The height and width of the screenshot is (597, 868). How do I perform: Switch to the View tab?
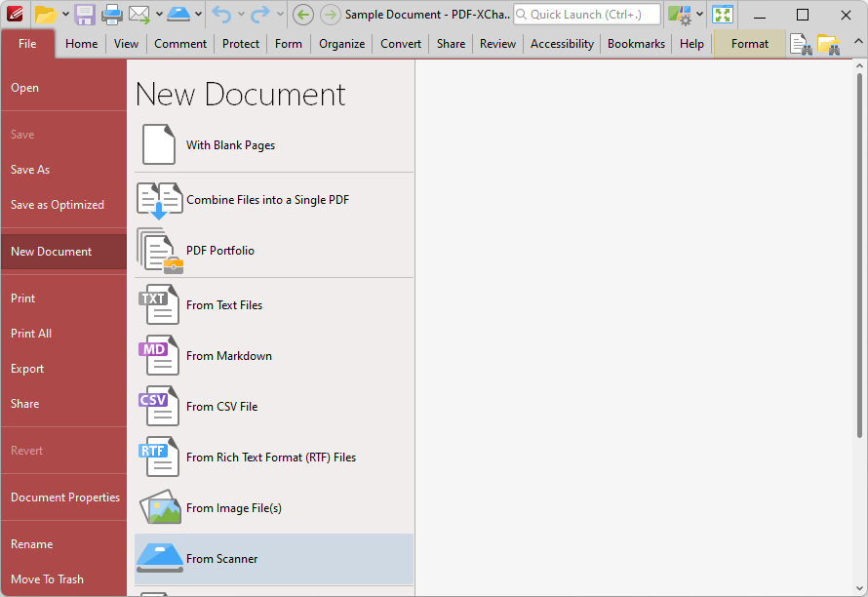(x=126, y=44)
